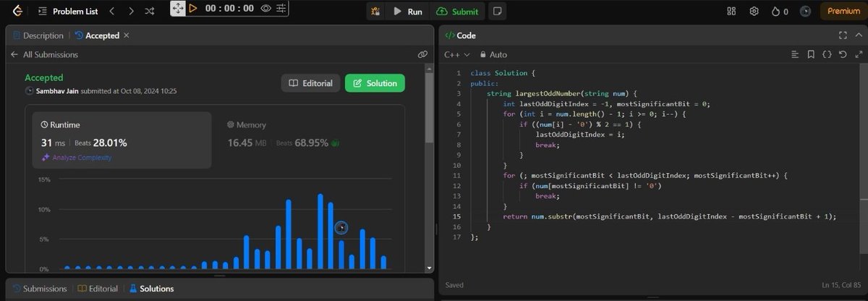Reset code with the undo arrow icon
Viewport: 868px width, 301px height.
[x=843, y=54]
